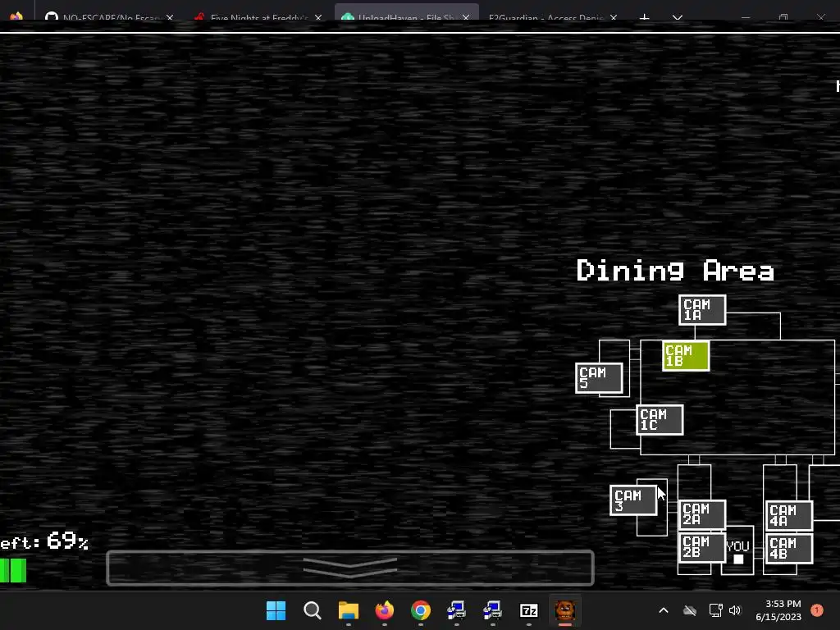Open the clock showing 3:53 PM
The image size is (840, 630).
pyautogui.click(x=778, y=610)
